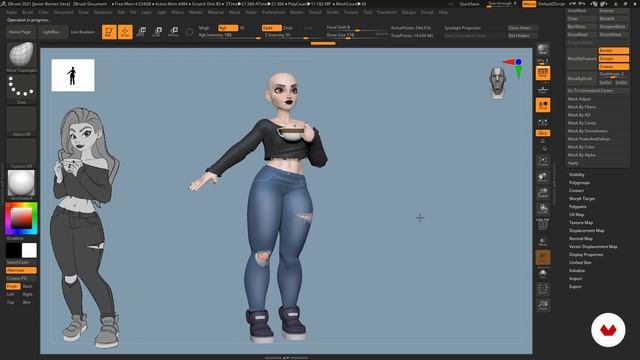Image resolution: width=640 pixels, height=360 pixels.
Task: Expand the Mask By Cavity section
Action: tap(582, 123)
